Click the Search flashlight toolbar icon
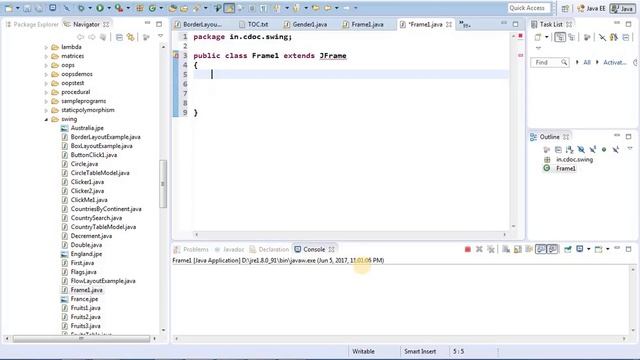640x360 pixels. tap(196, 8)
